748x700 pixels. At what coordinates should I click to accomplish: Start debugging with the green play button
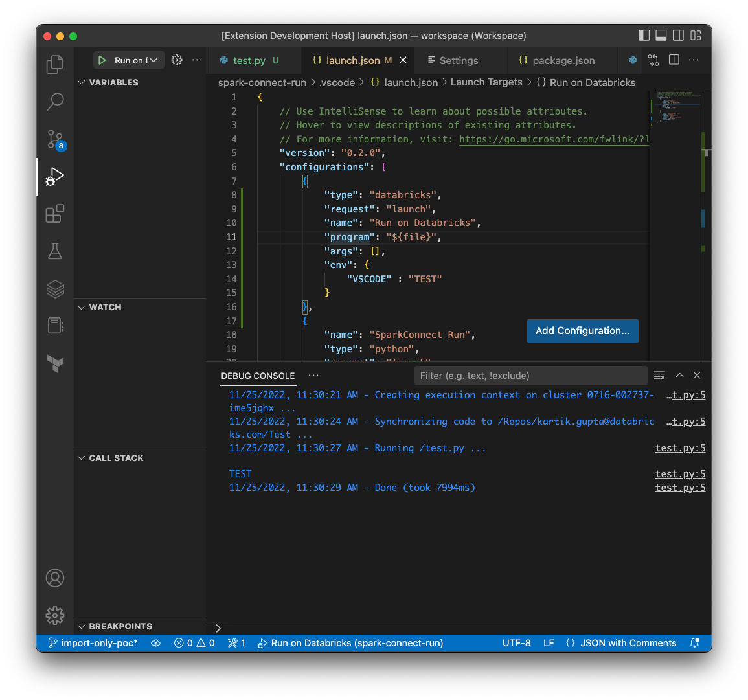coord(102,60)
